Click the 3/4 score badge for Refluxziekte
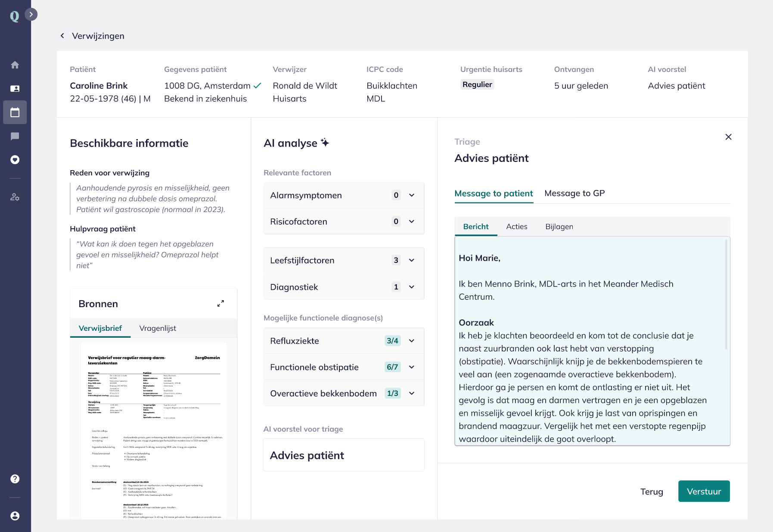 click(x=392, y=341)
